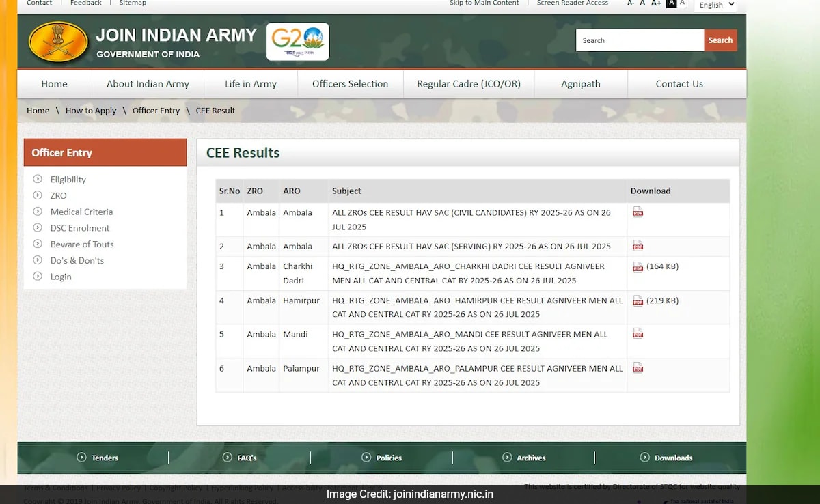820x504 pixels.
Task: Expand Regular Cadre (JCO/OR) menu
Action: click(x=469, y=84)
